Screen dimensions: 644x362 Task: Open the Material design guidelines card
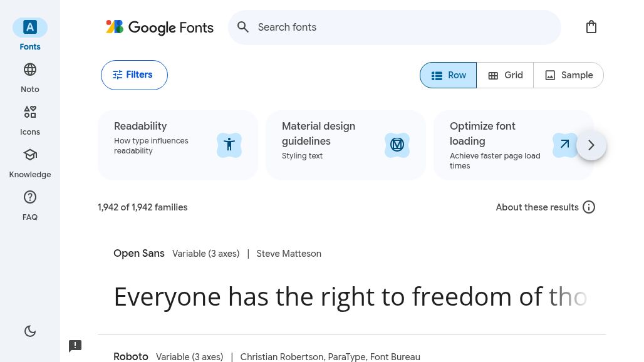click(345, 145)
